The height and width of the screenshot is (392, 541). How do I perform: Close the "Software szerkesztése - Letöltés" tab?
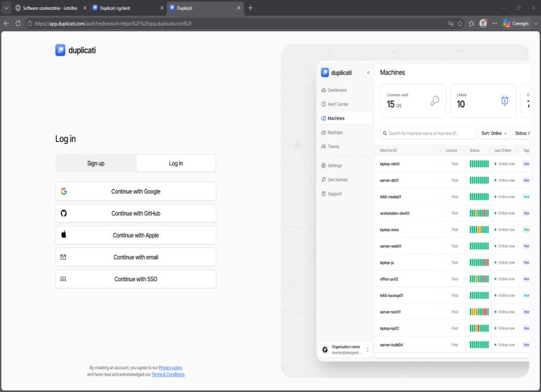pyautogui.click(x=85, y=8)
